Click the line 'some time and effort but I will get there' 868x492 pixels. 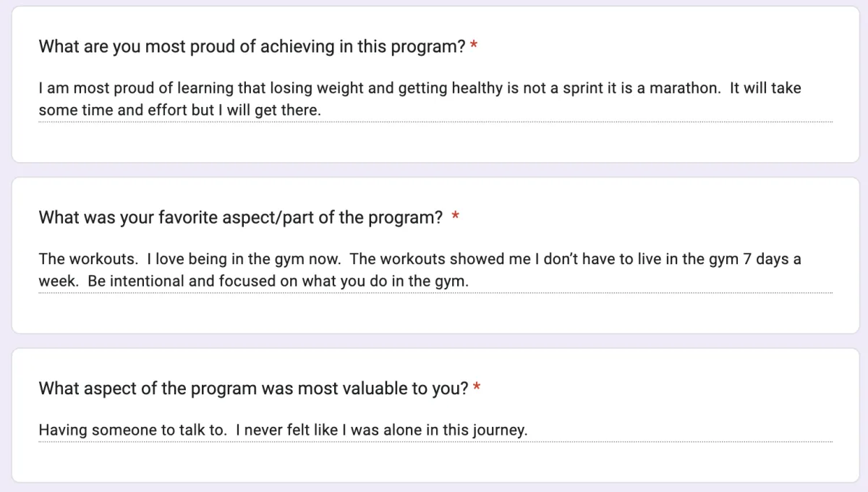[179, 111]
